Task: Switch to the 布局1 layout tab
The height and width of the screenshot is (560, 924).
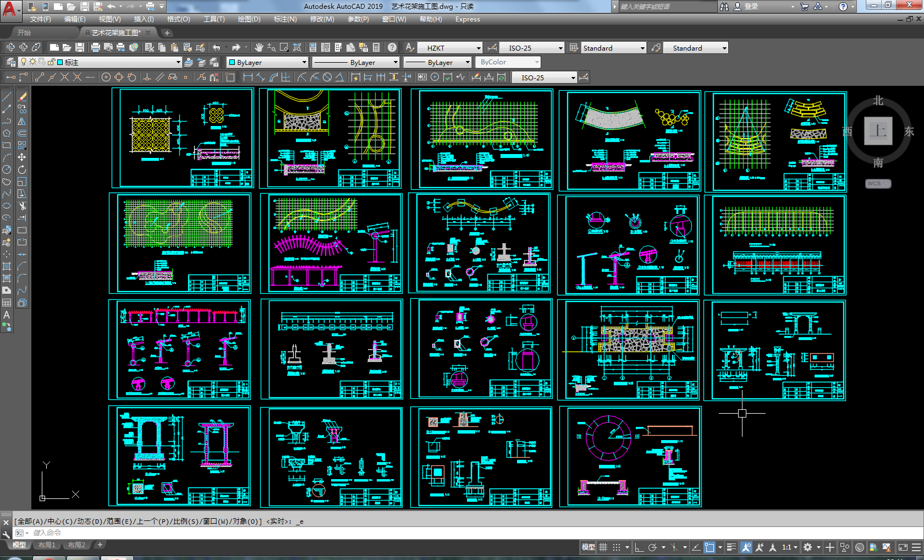Action: pos(47,545)
